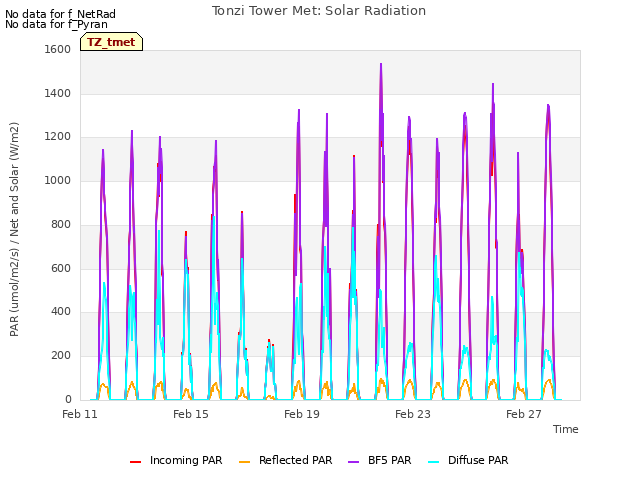Click the 'No data for f_Pyran' message
This screenshot has width=640, height=480.
point(56,24)
